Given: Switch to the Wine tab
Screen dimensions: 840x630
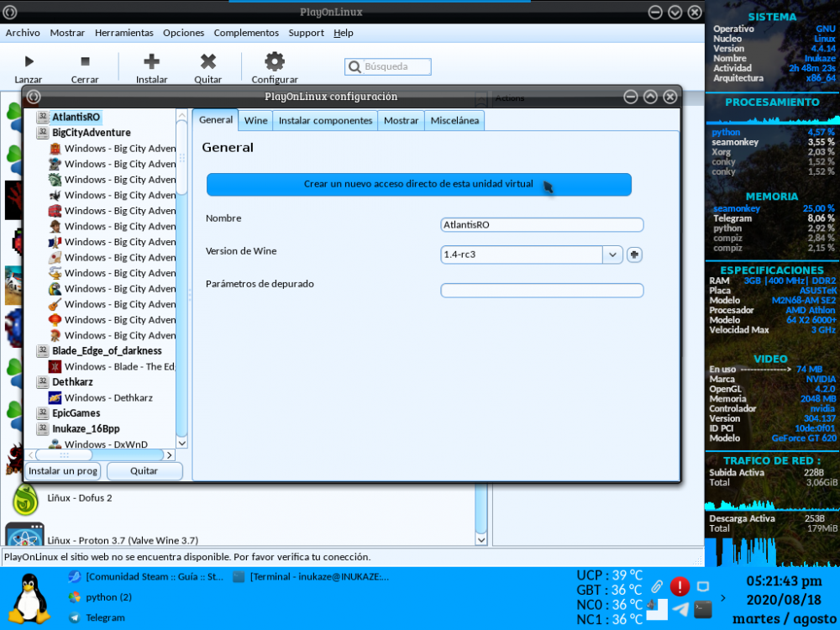Looking at the screenshot, I should click(255, 120).
